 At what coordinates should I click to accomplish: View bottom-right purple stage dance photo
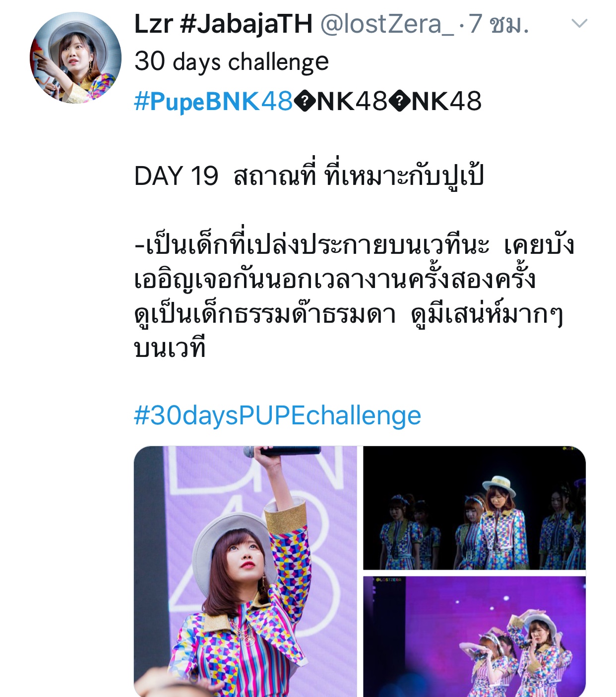point(475,637)
